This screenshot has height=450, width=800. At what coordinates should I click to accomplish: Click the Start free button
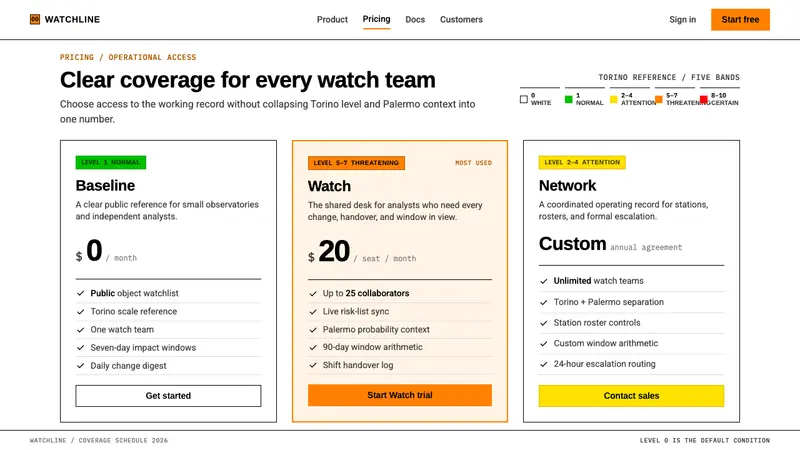(x=740, y=19)
